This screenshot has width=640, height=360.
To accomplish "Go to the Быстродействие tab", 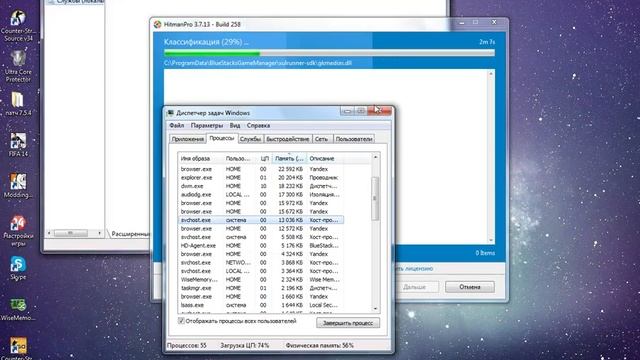I will click(288, 139).
